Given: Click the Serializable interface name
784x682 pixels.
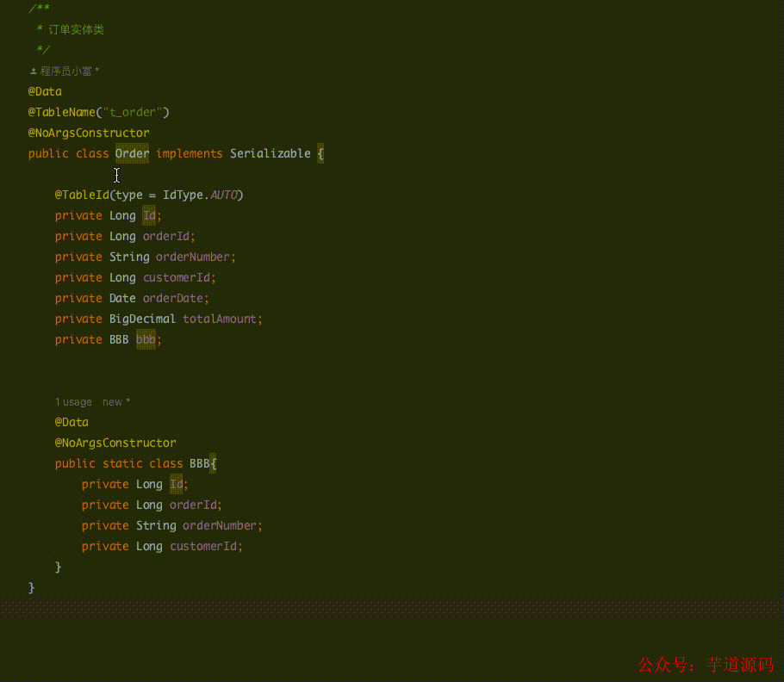Looking at the screenshot, I should [x=269, y=153].
